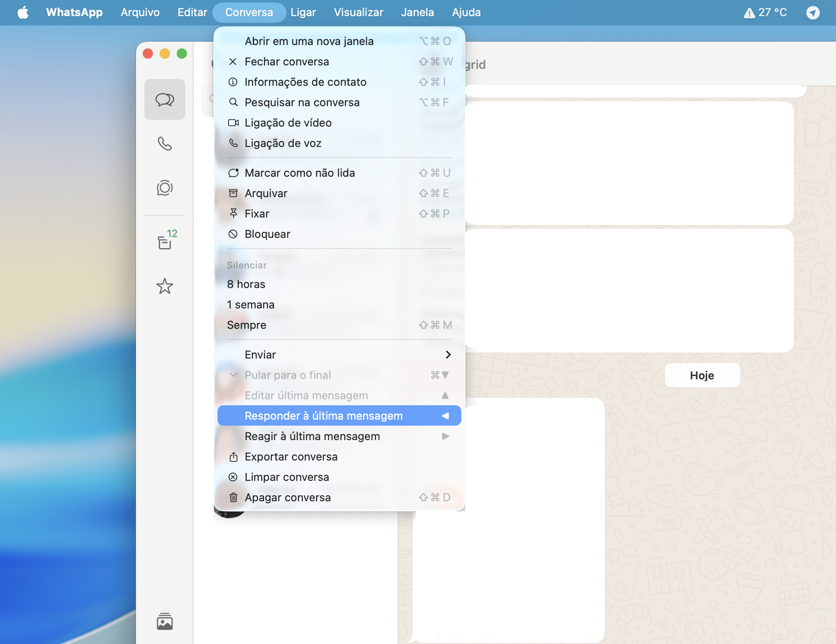Click the location arrow icon in menu bar
The height and width of the screenshot is (644, 836).
click(813, 12)
